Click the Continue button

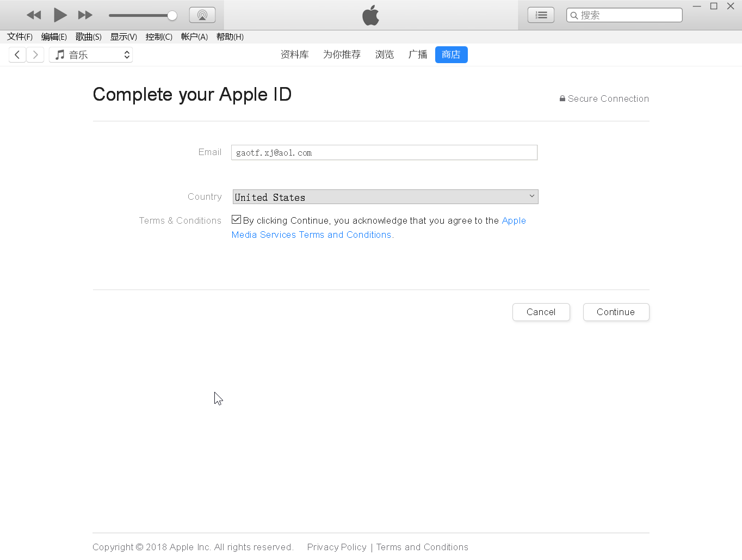(616, 312)
